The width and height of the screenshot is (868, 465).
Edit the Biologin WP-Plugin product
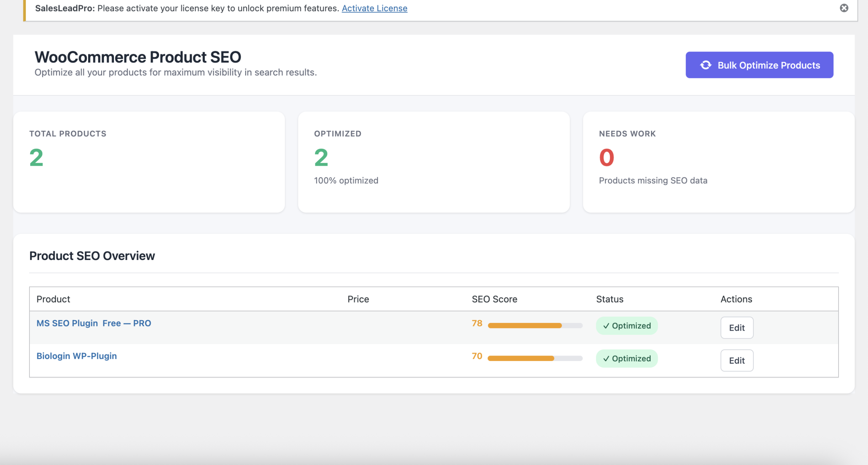(736, 361)
